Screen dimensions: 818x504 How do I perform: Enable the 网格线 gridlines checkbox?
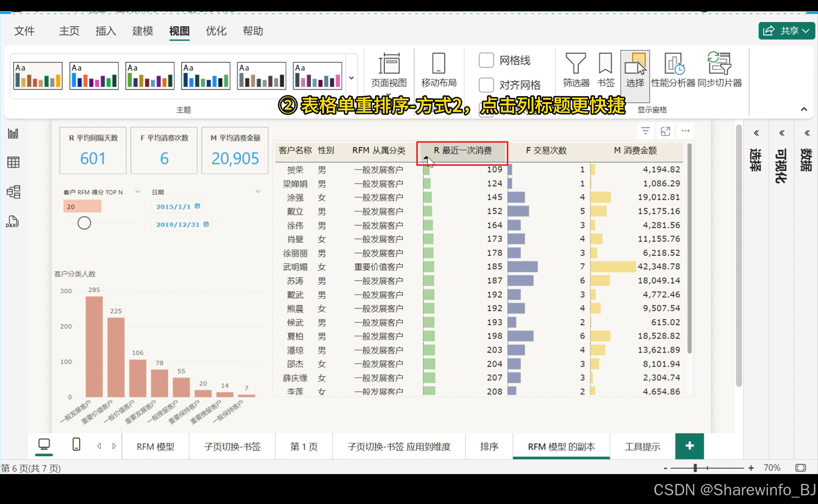(486, 60)
